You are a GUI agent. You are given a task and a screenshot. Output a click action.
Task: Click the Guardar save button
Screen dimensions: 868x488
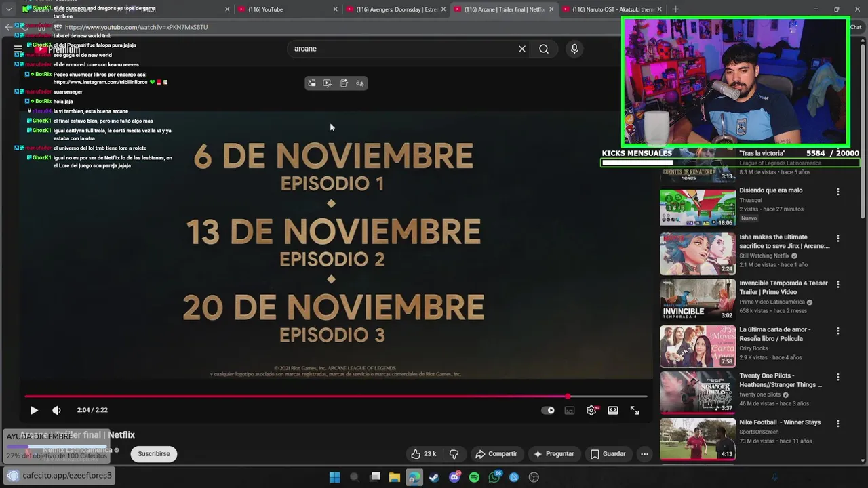click(608, 454)
